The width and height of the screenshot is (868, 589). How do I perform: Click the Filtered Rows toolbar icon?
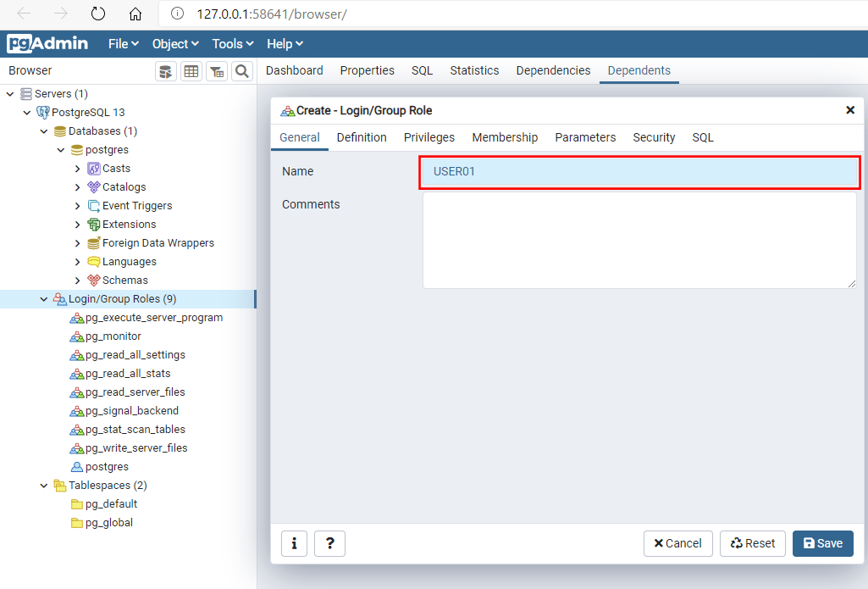(x=217, y=71)
